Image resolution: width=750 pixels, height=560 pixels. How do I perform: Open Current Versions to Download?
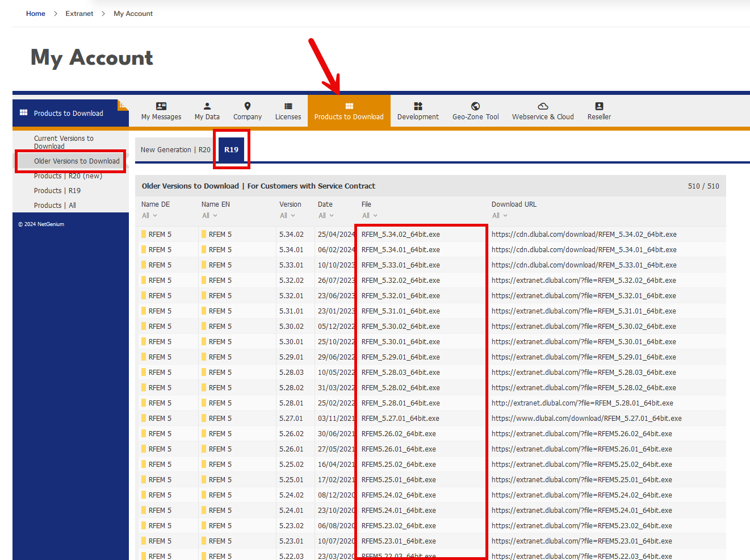coord(64,142)
